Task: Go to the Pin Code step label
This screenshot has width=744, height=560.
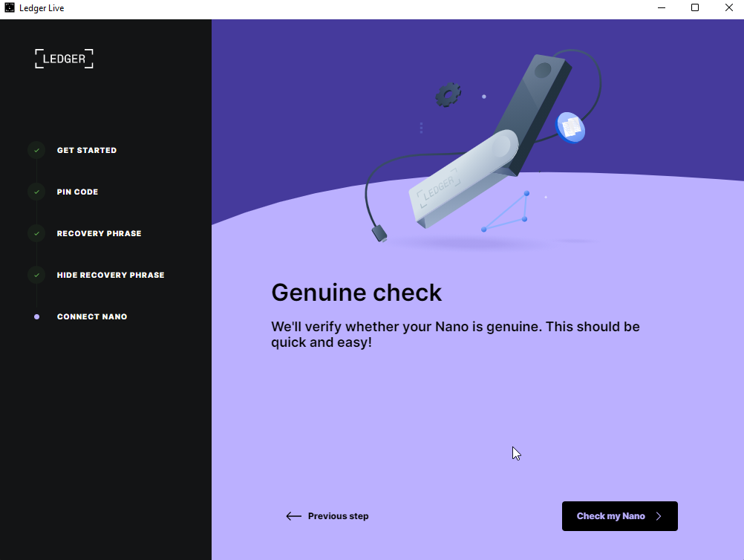Action: (77, 192)
